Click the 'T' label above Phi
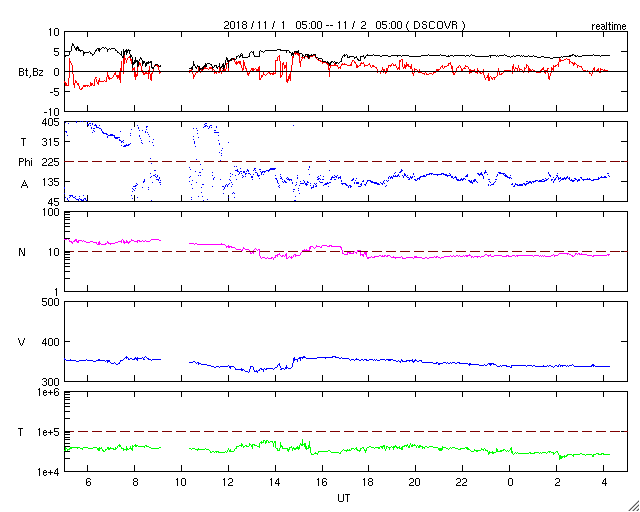This screenshot has width=640, height=512. point(23,142)
